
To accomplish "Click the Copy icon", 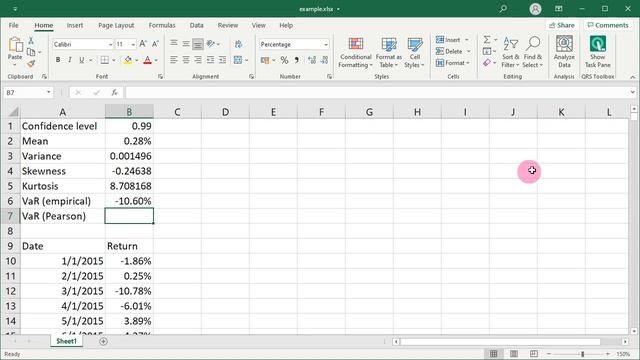I will (31, 52).
